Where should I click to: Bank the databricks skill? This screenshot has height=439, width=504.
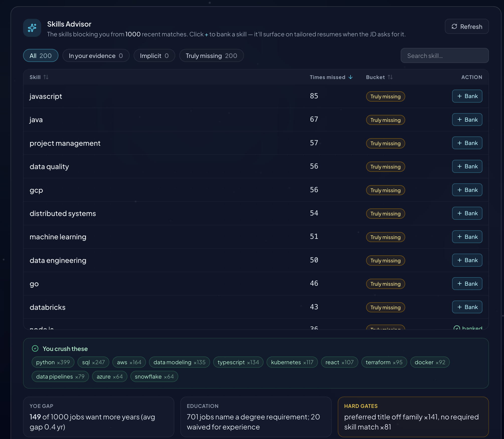click(x=467, y=307)
